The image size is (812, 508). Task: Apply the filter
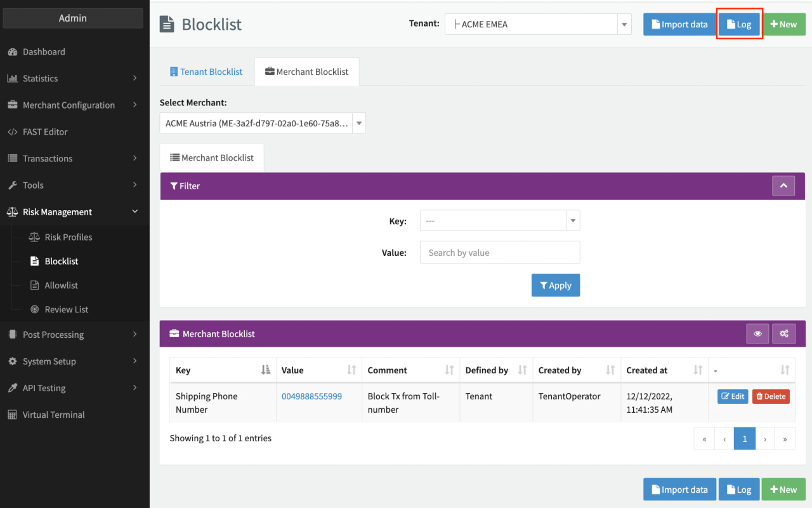point(556,285)
